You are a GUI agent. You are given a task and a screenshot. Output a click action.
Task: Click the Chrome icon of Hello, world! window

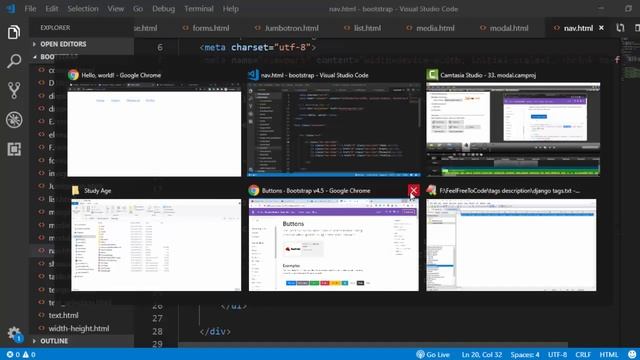pos(73,75)
